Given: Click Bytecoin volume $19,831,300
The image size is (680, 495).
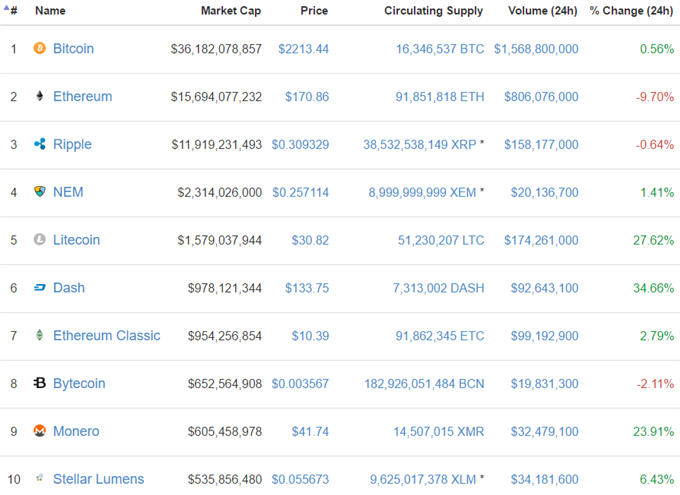Looking at the screenshot, I should (544, 384).
